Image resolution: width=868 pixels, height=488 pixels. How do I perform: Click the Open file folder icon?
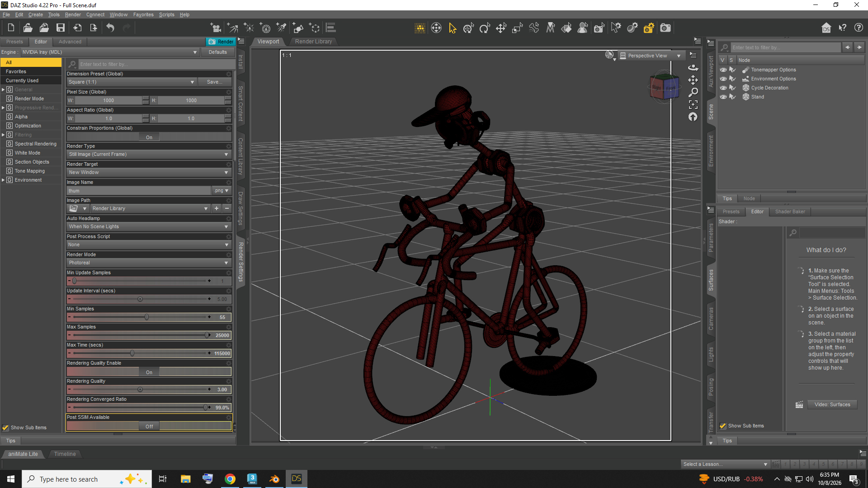click(28, 28)
